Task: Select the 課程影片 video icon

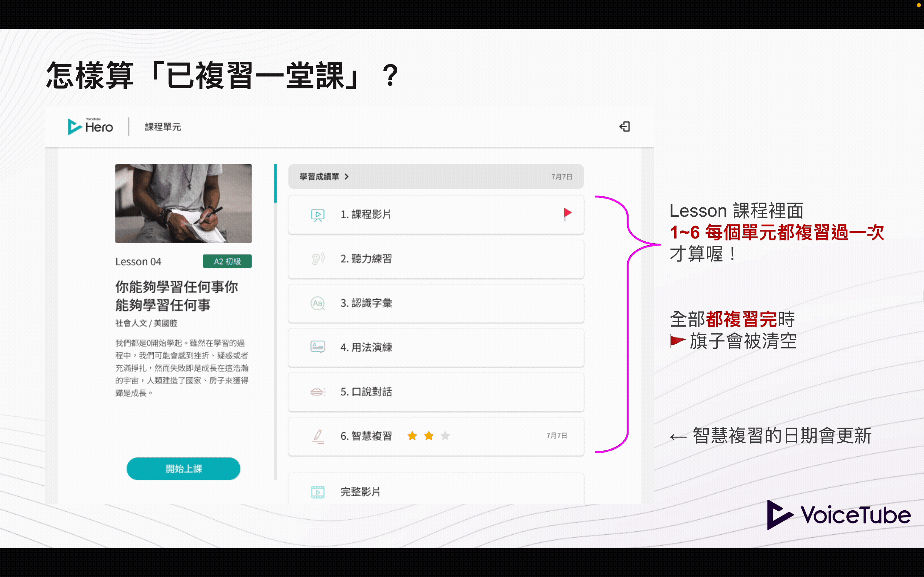Action: [317, 214]
